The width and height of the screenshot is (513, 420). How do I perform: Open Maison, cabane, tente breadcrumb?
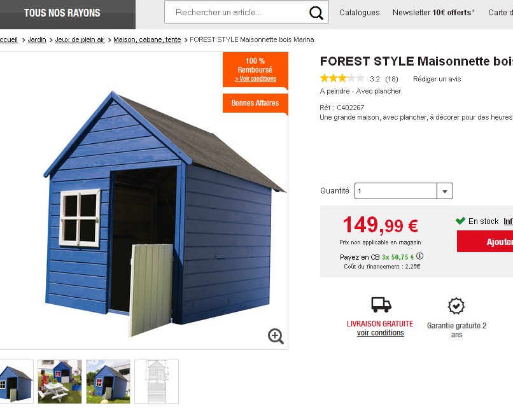[x=147, y=39]
